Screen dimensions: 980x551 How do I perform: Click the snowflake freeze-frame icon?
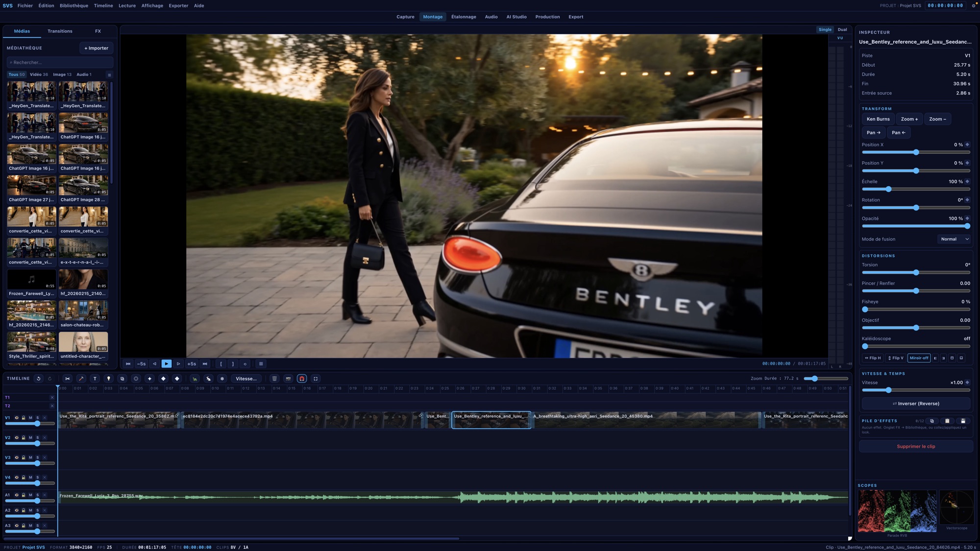pyautogui.click(x=222, y=379)
